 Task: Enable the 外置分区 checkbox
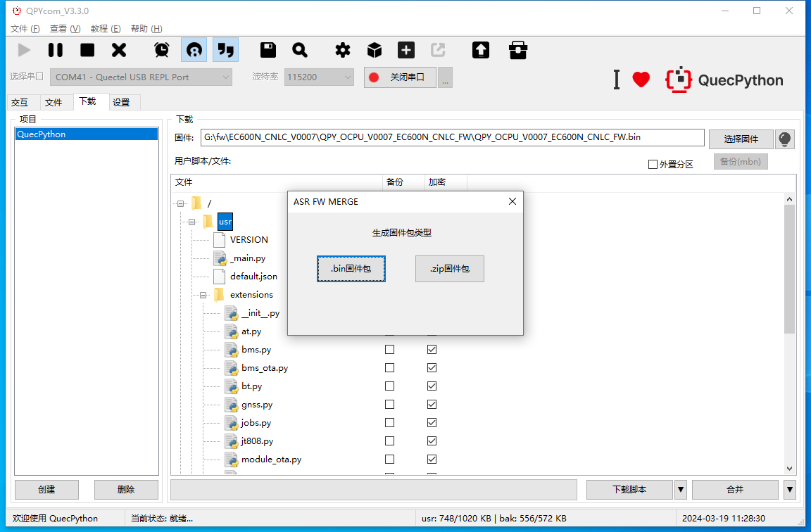pos(653,164)
